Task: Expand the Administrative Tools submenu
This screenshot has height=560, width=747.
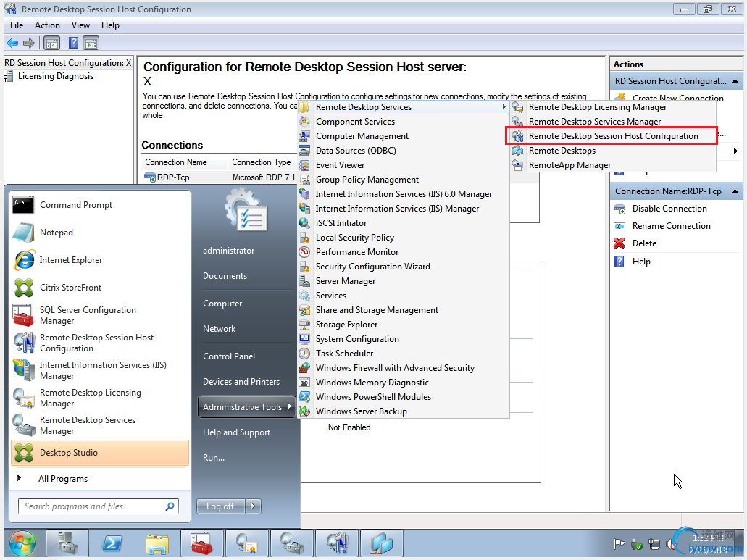Action: point(247,407)
